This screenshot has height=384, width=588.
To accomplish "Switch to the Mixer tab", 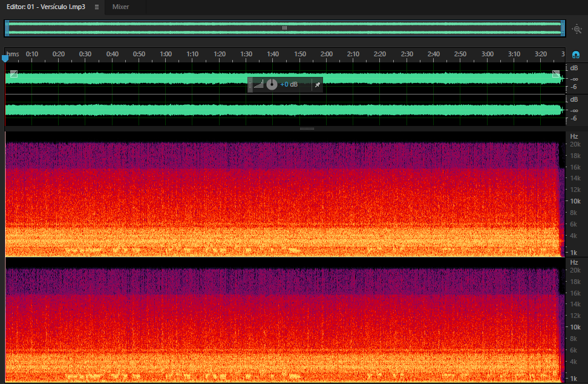I will (x=121, y=7).
